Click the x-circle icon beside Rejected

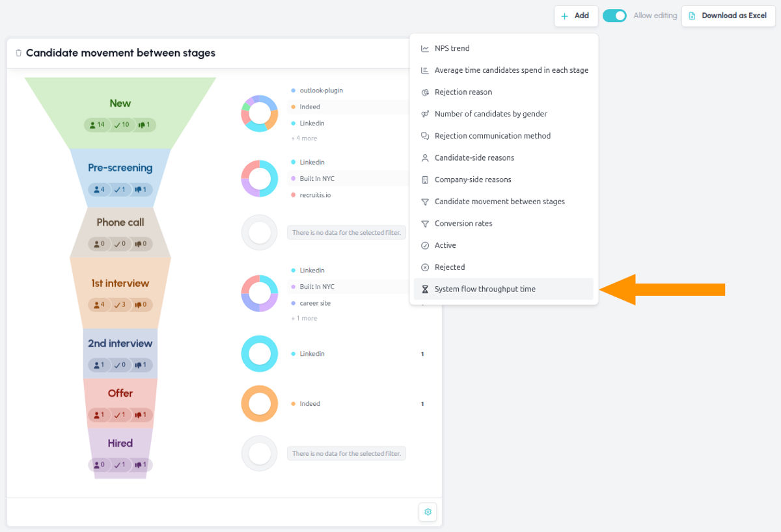point(425,267)
